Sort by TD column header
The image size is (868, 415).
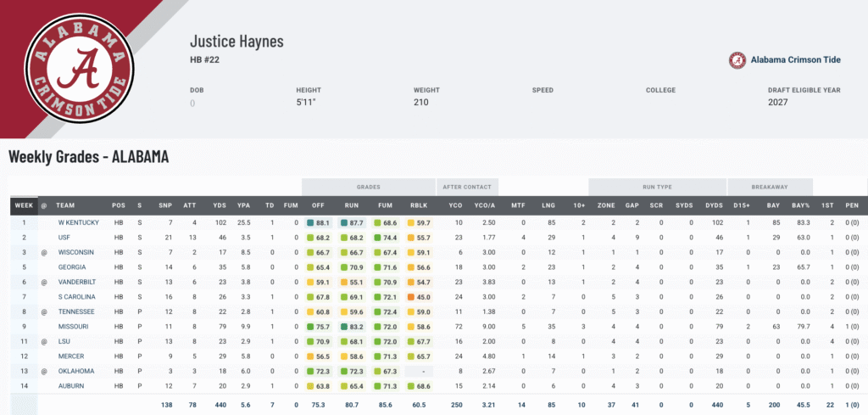pos(269,205)
